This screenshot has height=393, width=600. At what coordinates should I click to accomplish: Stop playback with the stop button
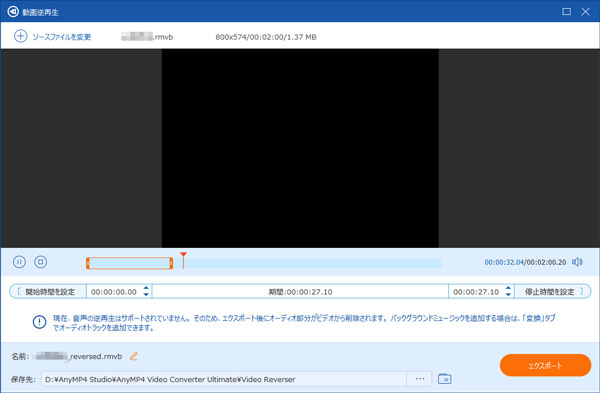point(41,262)
